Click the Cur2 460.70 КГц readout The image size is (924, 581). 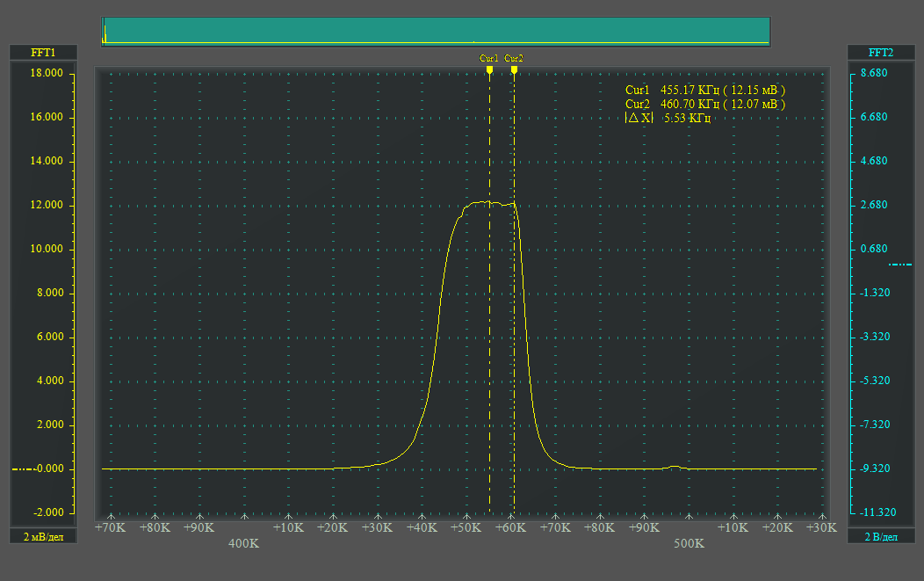tap(704, 105)
